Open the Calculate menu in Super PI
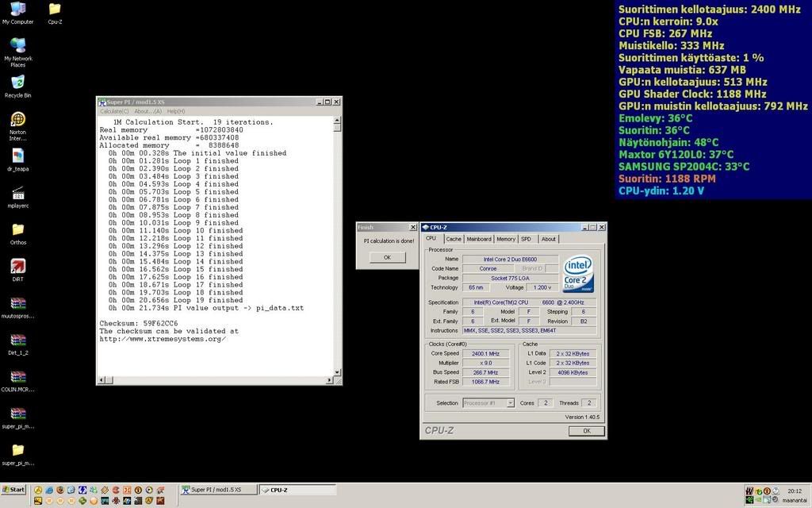Screen dimensions: 812x508 (114, 111)
